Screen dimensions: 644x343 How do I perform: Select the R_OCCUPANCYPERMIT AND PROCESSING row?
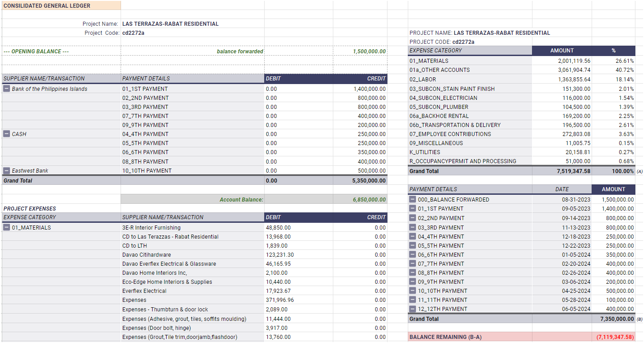point(470,161)
